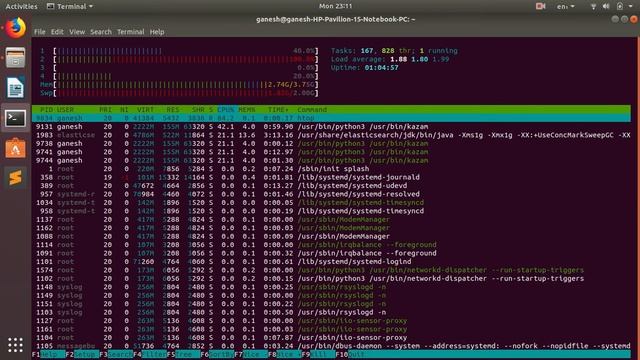The height and width of the screenshot is (360, 640).
Task: Open Ubuntu Software from the dock
Action: click(16, 148)
